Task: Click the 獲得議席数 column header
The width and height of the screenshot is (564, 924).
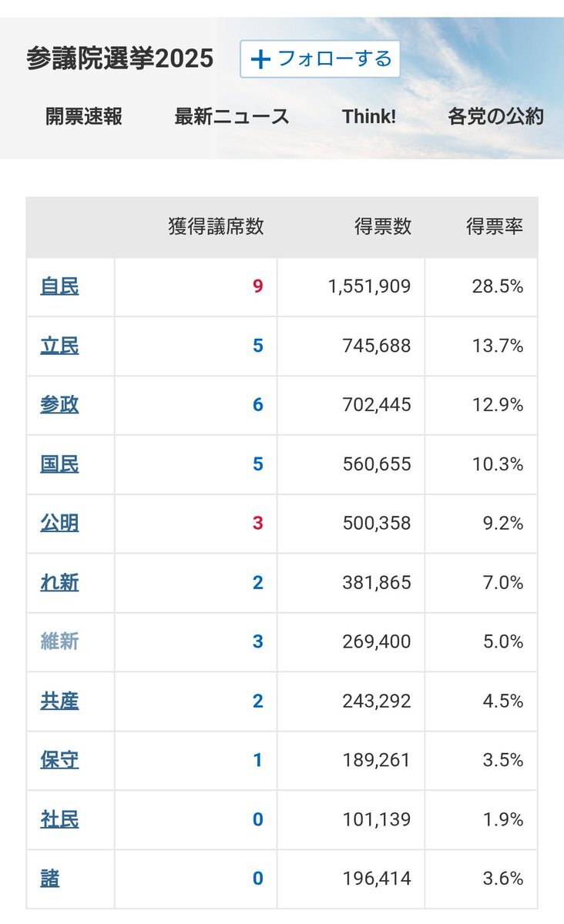Action: [216, 226]
